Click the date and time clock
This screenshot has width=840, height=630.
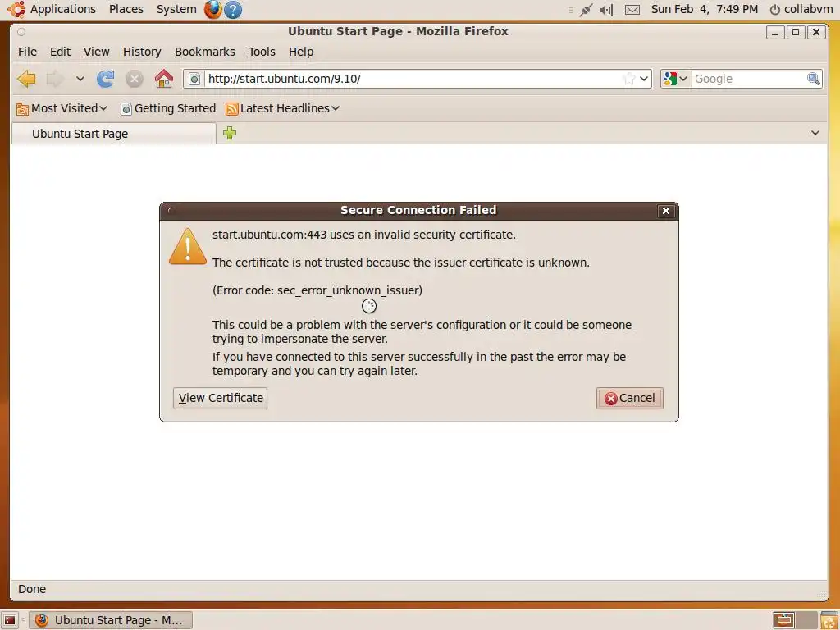click(705, 9)
